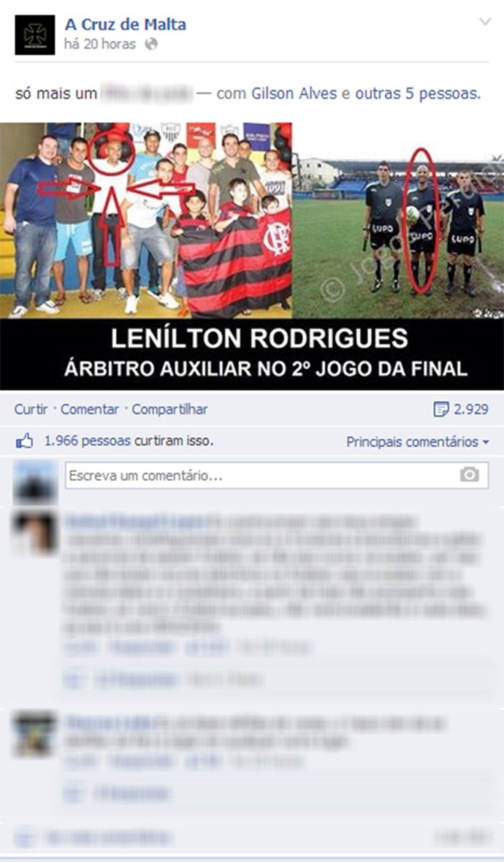Screen dimensions: 504x862
Task: Show the 'outras 5 pessoas' tagged list
Action: click(x=416, y=94)
